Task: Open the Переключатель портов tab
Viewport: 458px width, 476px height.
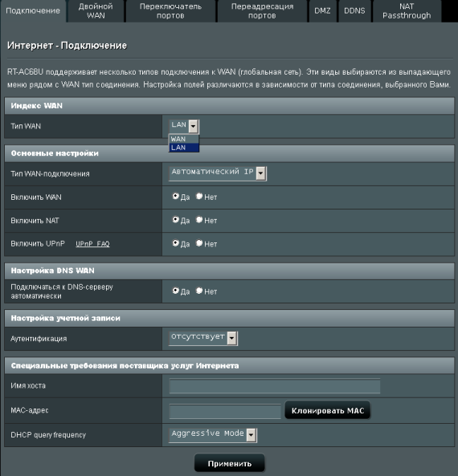Action: [170, 11]
